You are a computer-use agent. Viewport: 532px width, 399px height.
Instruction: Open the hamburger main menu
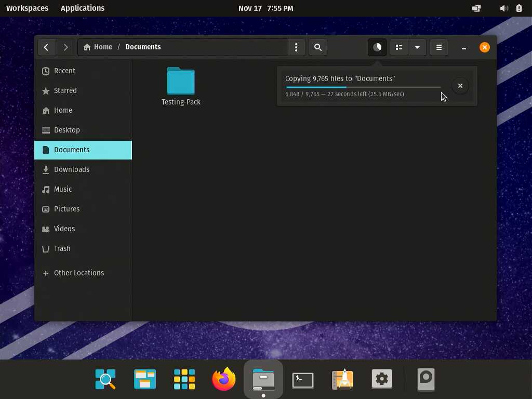click(439, 47)
